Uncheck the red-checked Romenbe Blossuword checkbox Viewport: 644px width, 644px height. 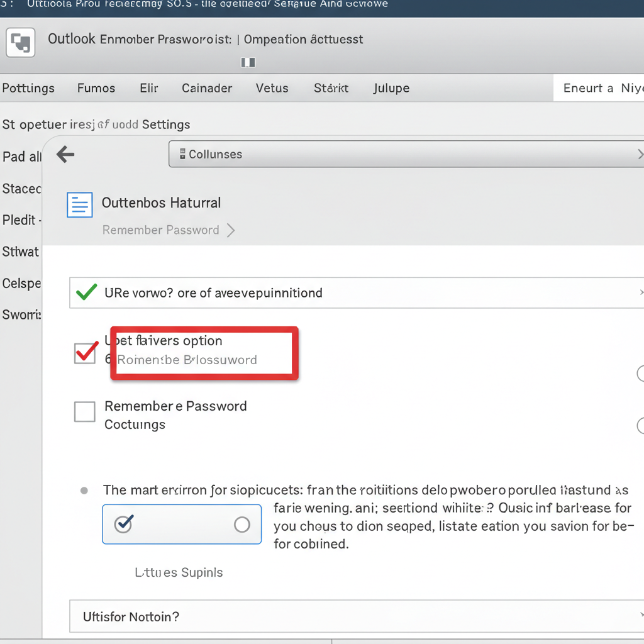[85, 353]
